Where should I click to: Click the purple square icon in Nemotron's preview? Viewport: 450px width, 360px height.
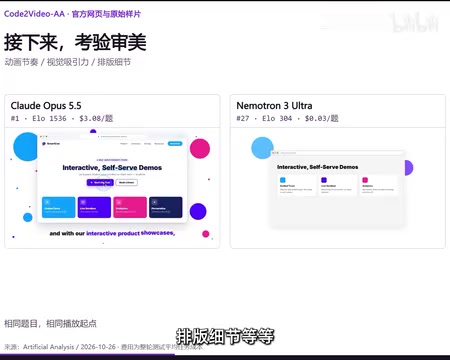pos(324,180)
